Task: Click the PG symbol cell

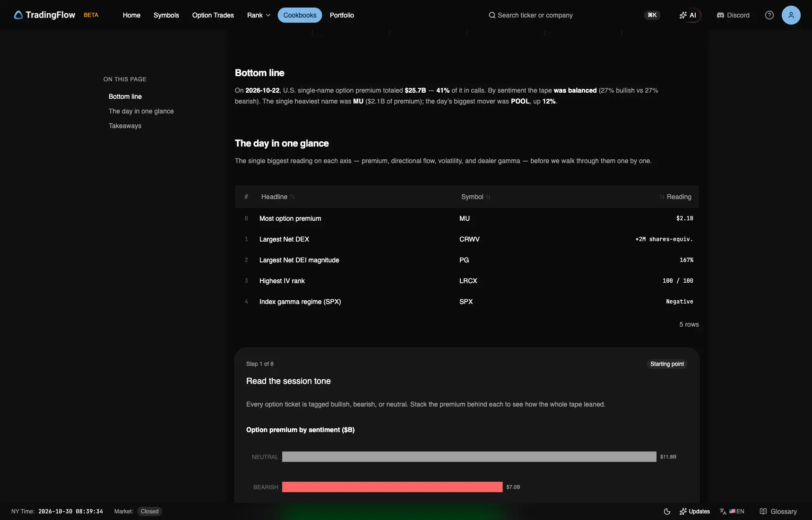Action: point(464,260)
